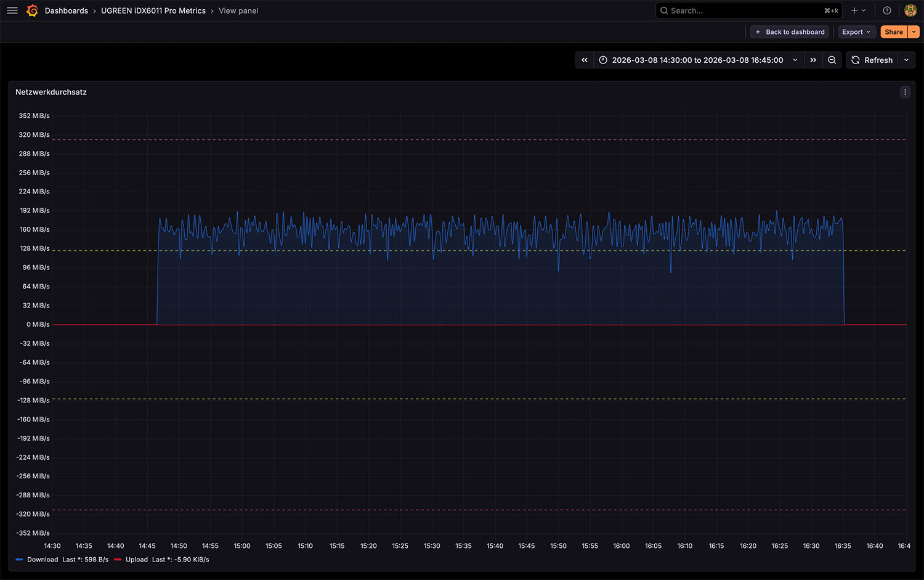The width and height of the screenshot is (924, 580).
Task: Click the user profile avatar
Action: pos(910,10)
